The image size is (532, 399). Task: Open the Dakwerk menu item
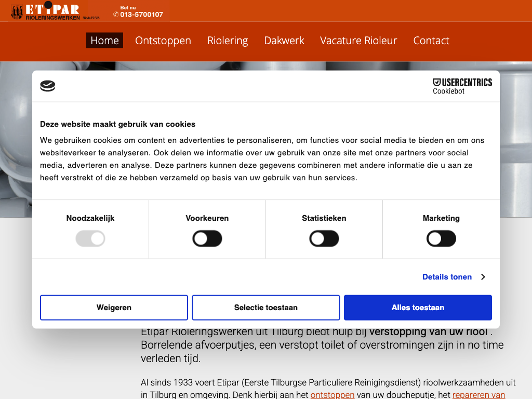coord(284,41)
